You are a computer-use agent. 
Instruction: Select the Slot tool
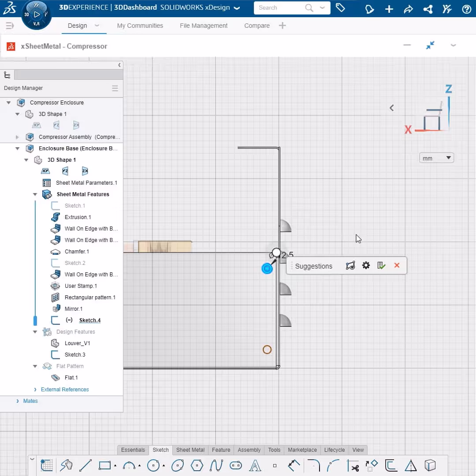[x=235, y=465]
